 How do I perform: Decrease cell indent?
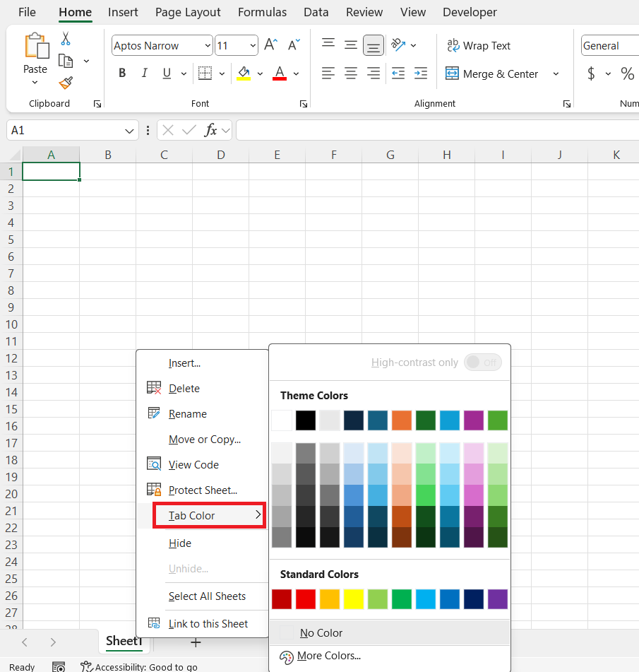click(x=398, y=73)
